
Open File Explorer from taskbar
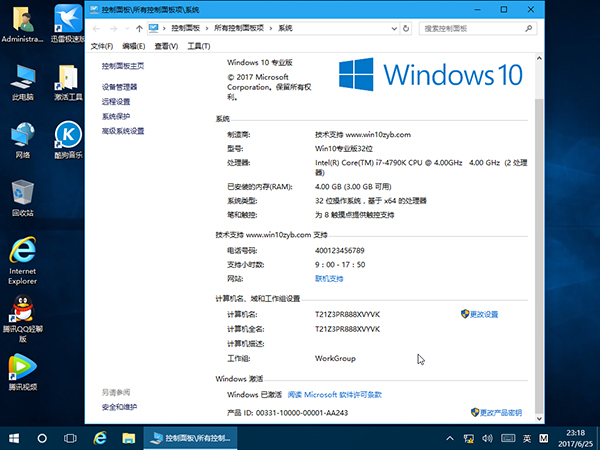tap(126, 438)
